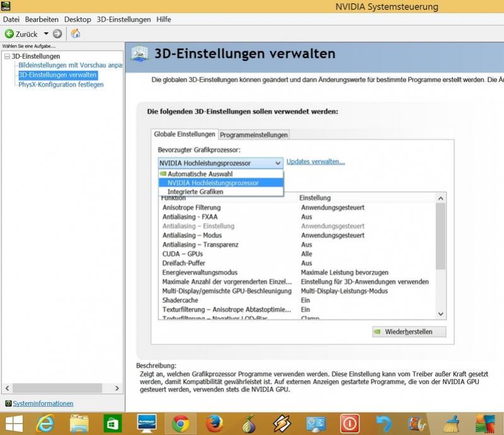The width and height of the screenshot is (504, 435).
Task: Click Multi-Display-Leistungs-Modus value
Action: [344, 291]
